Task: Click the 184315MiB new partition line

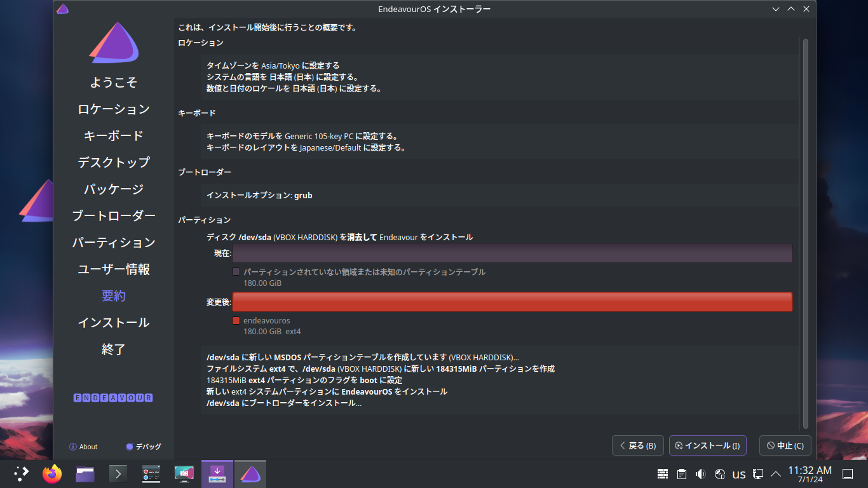Action: (381, 369)
